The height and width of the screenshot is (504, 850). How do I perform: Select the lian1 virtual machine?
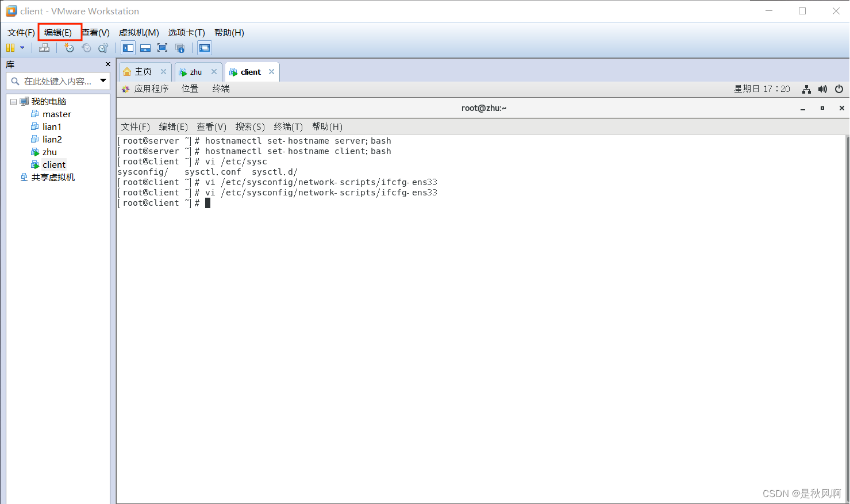coord(52,127)
